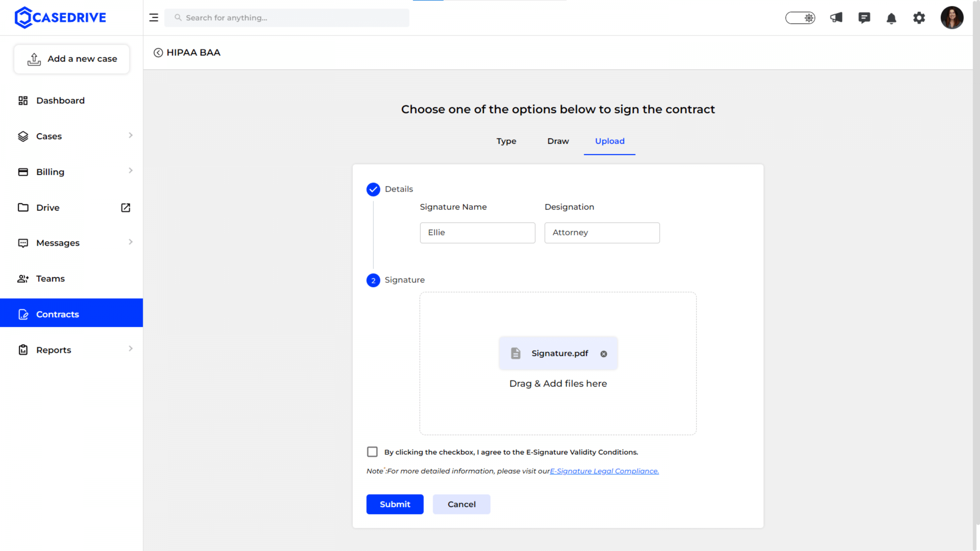The image size is (980, 551).
Task: Click the Designation field containing Attorney
Action: [602, 233]
